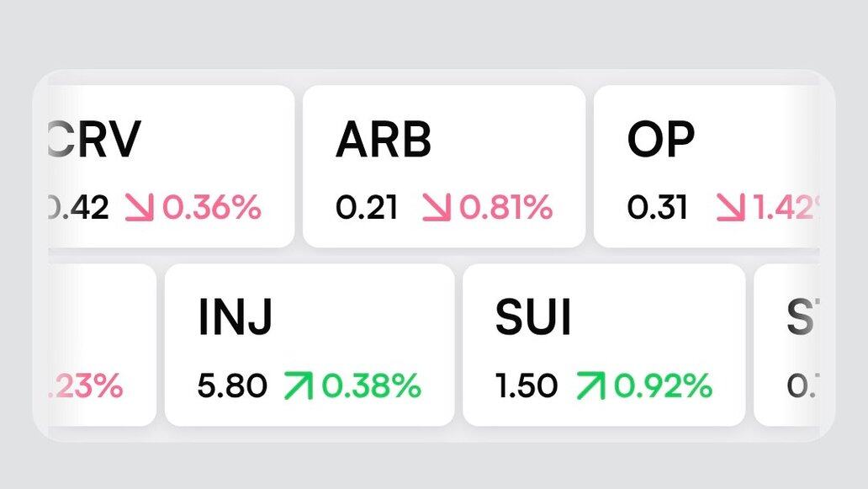Screen dimensions: 868x489
Task: Click the OP price 0.31
Action: (x=657, y=207)
